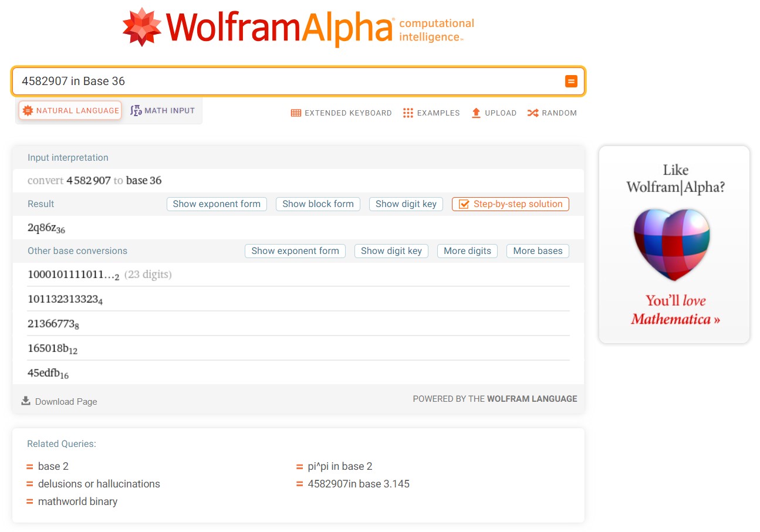This screenshot has height=532, width=760.
Task: Open related query 'mathworld binary'
Action: coord(77,501)
